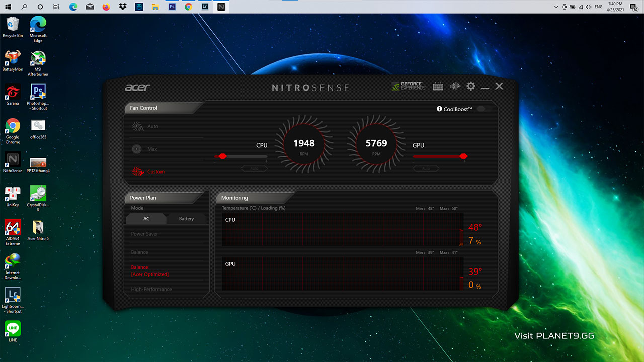The height and width of the screenshot is (362, 644).
Task: Click the CoolBoost info icon
Action: click(439, 109)
